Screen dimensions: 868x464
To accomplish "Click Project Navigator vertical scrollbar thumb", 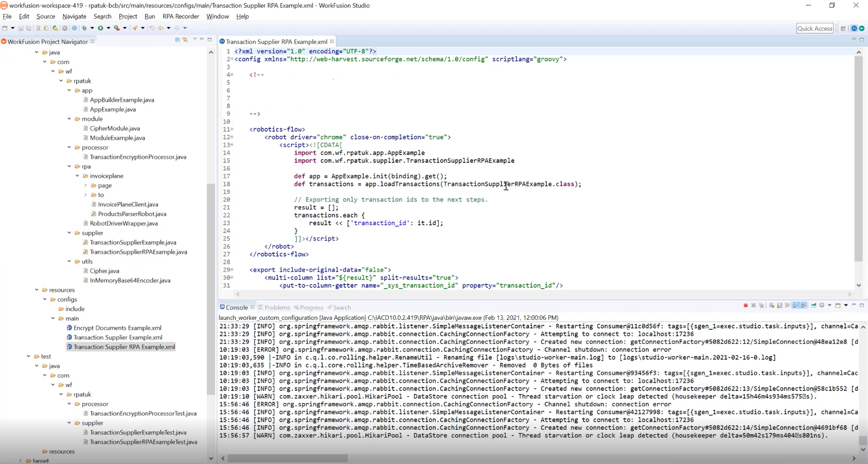I will tap(211, 289).
